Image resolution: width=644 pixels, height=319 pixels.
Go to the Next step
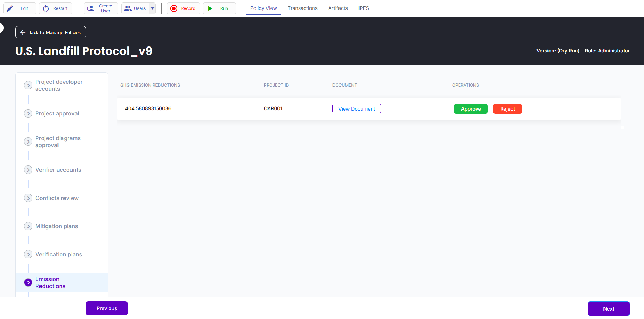click(608, 309)
